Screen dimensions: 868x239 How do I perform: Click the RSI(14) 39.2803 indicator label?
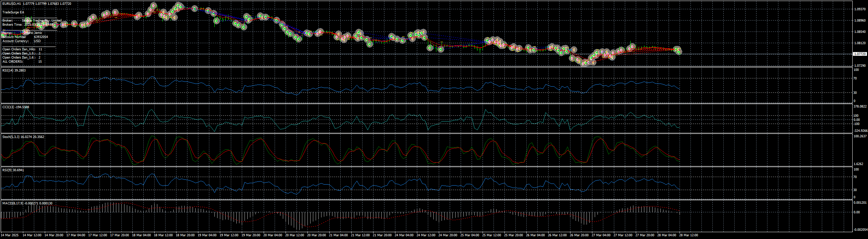(x=14, y=70)
